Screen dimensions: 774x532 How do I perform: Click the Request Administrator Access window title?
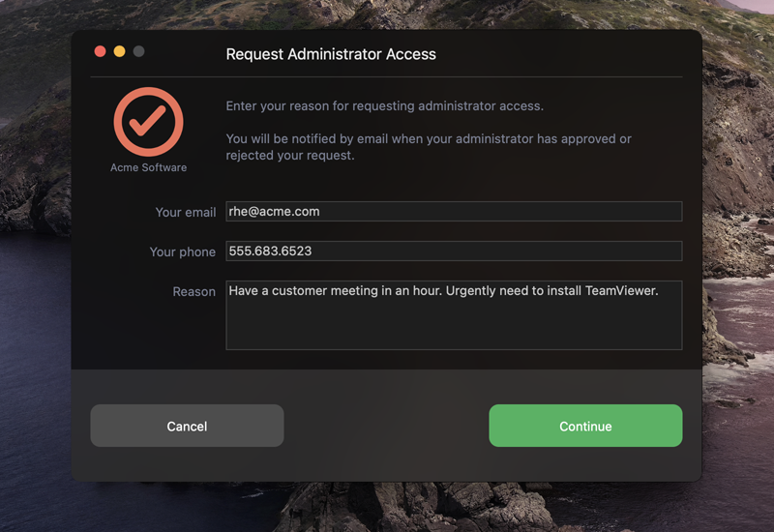[331, 54]
